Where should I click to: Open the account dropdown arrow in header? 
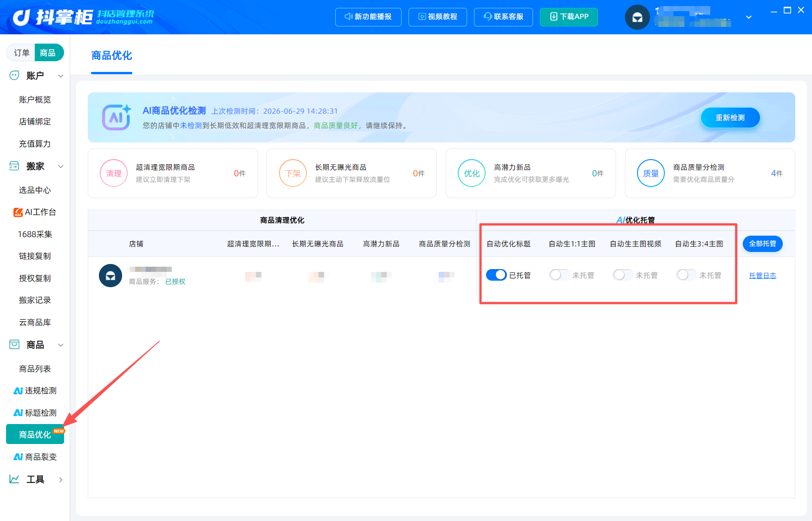coord(748,17)
